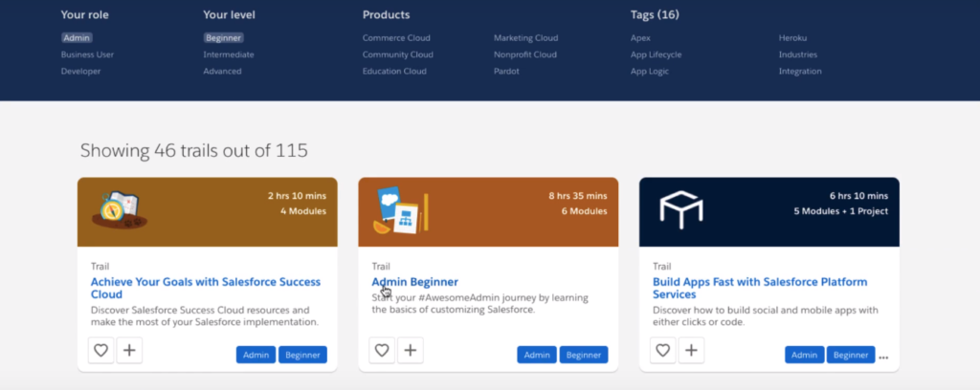Filter by Marketing Cloud product
Viewport: 980px width, 390px height.
coord(525,38)
